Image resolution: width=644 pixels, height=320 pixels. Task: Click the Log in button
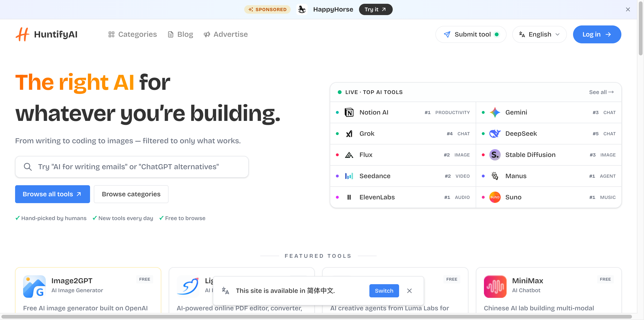[597, 34]
